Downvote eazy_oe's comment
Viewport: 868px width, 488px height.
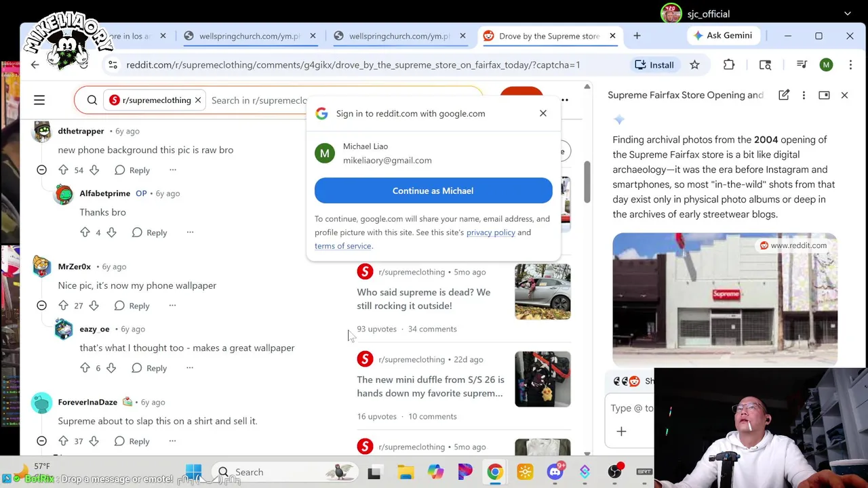pyautogui.click(x=111, y=368)
